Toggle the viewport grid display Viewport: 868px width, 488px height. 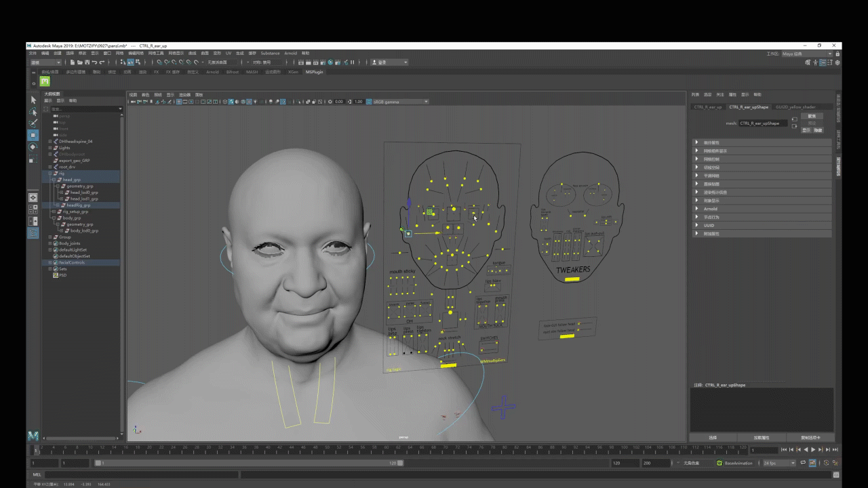[178, 102]
